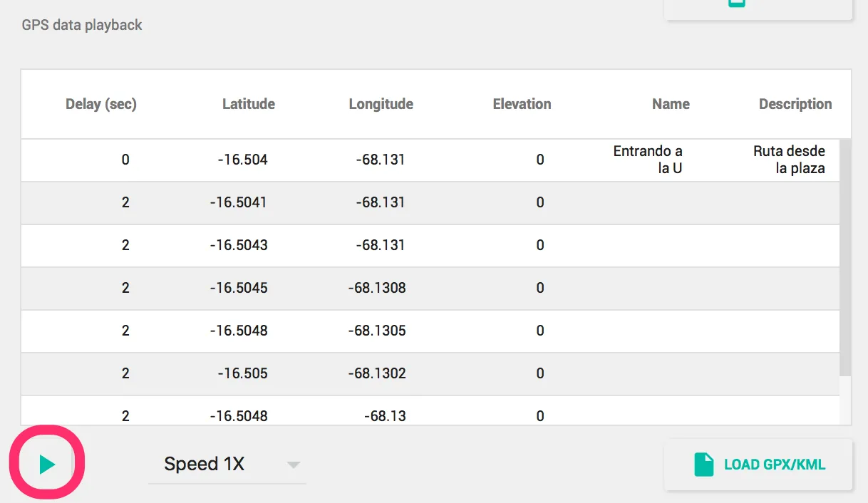Click the Description column header
The width and height of the screenshot is (868, 503).
pyautogui.click(x=795, y=104)
